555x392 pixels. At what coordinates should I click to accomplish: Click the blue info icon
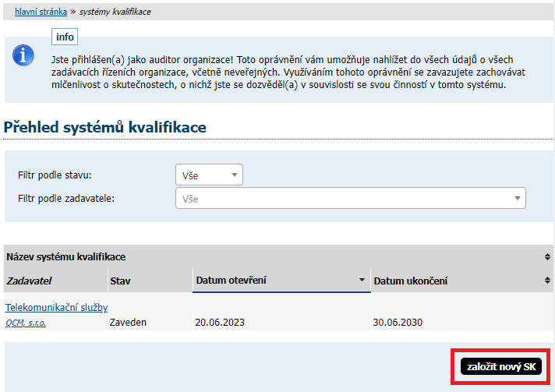(x=24, y=55)
